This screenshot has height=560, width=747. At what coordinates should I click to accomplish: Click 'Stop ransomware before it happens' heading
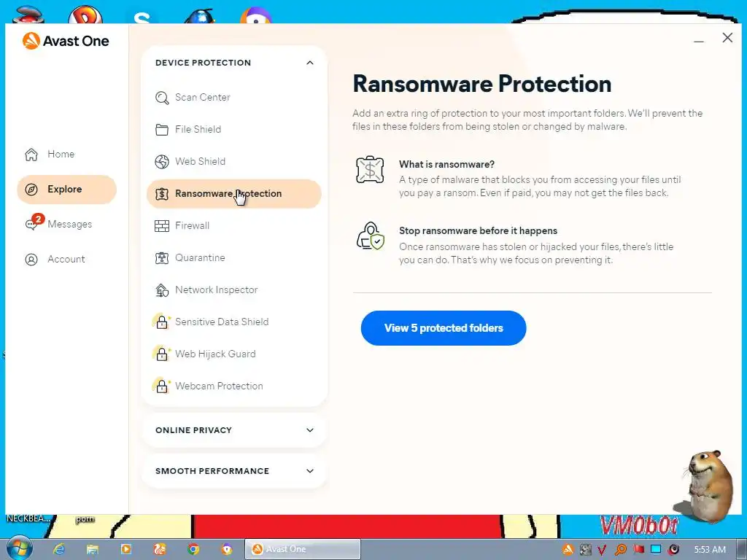click(x=479, y=230)
